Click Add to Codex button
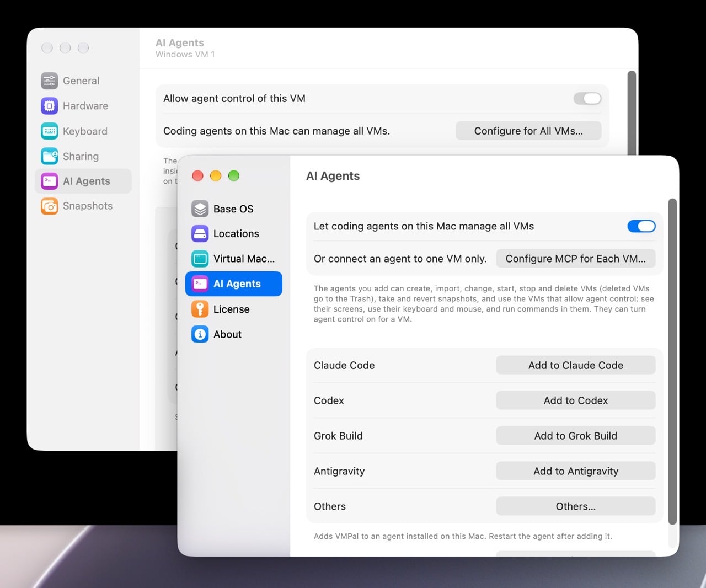Image resolution: width=706 pixels, height=588 pixels. coord(576,400)
